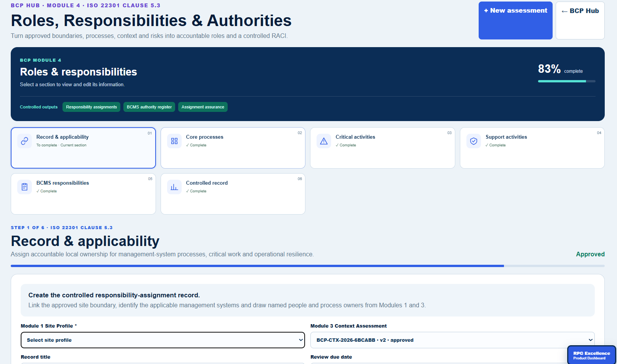Start a New assessment
Screen dimensions: 617x364
click(515, 20)
